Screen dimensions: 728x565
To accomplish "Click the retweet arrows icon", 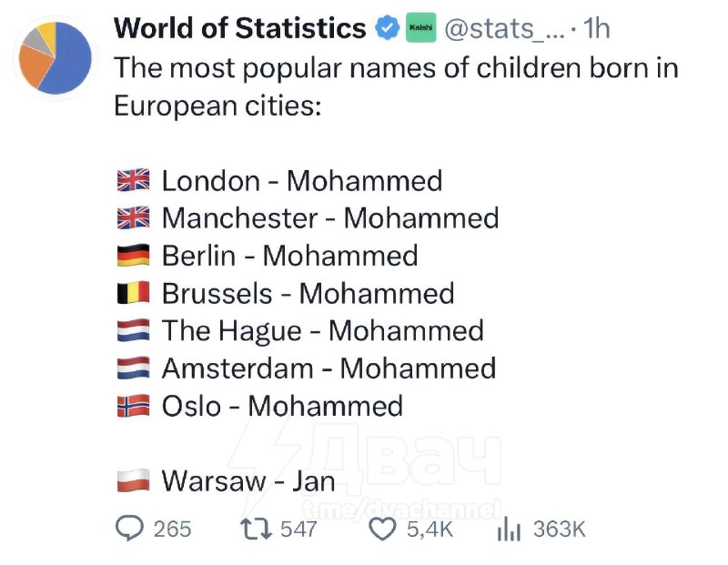I will click(255, 529).
